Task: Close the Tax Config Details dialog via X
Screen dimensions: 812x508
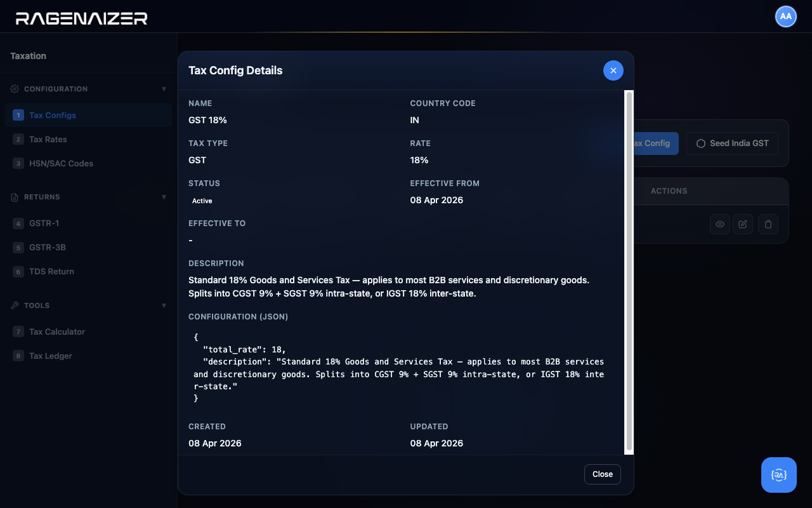Action: pos(613,70)
